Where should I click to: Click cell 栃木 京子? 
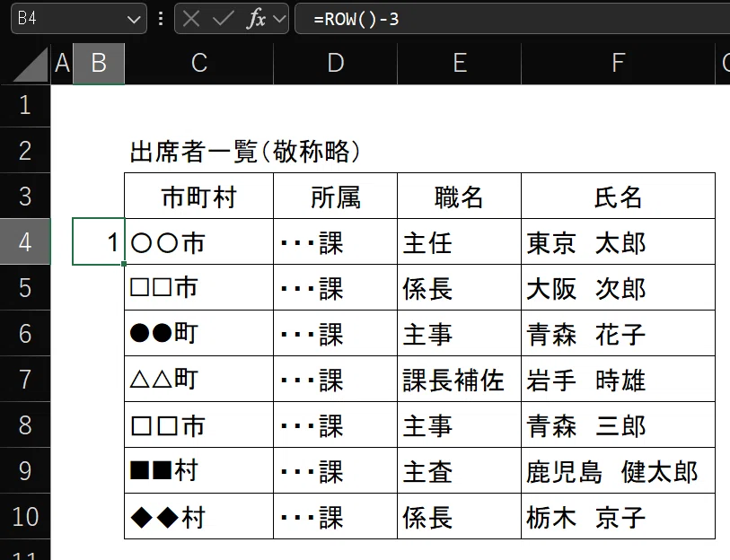[x=618, y=516]
